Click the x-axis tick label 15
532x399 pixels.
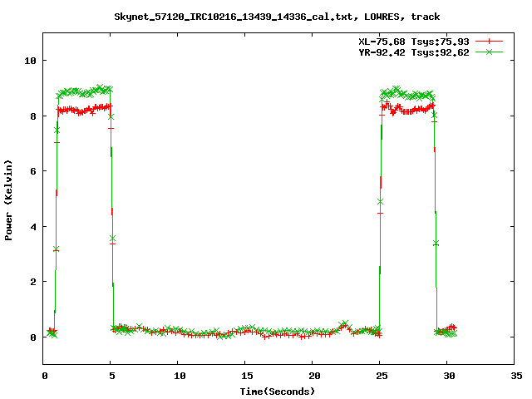point(247,376)
